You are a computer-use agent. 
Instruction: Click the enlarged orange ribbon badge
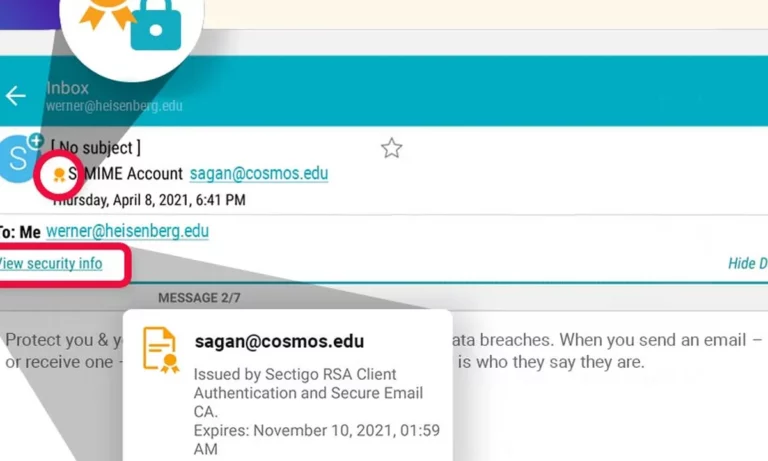pyautogui.click(x=107, y=12)
